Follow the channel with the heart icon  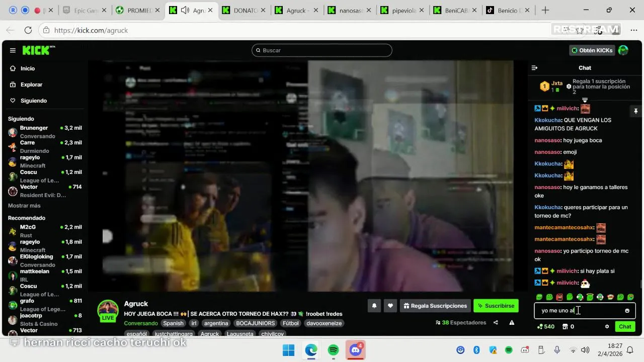(x=390, y=306)
